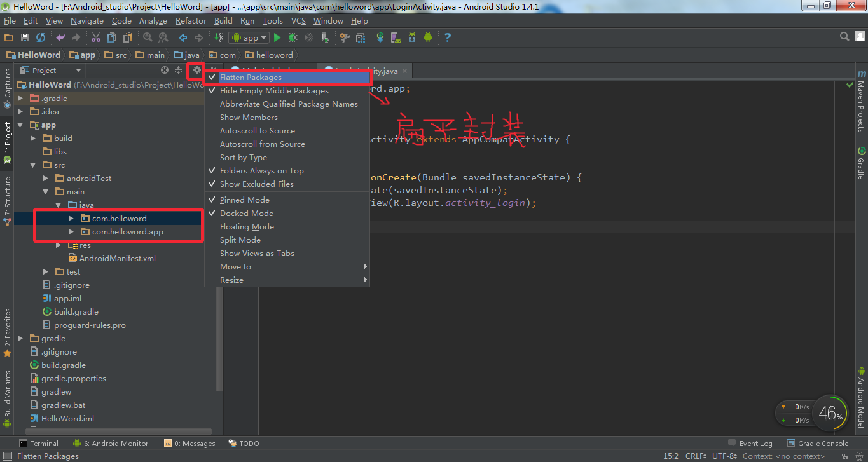This screenshot has width=868, height=462.
Task: Navigate Forward with the right arrow icon
Action: coord(199,38)
